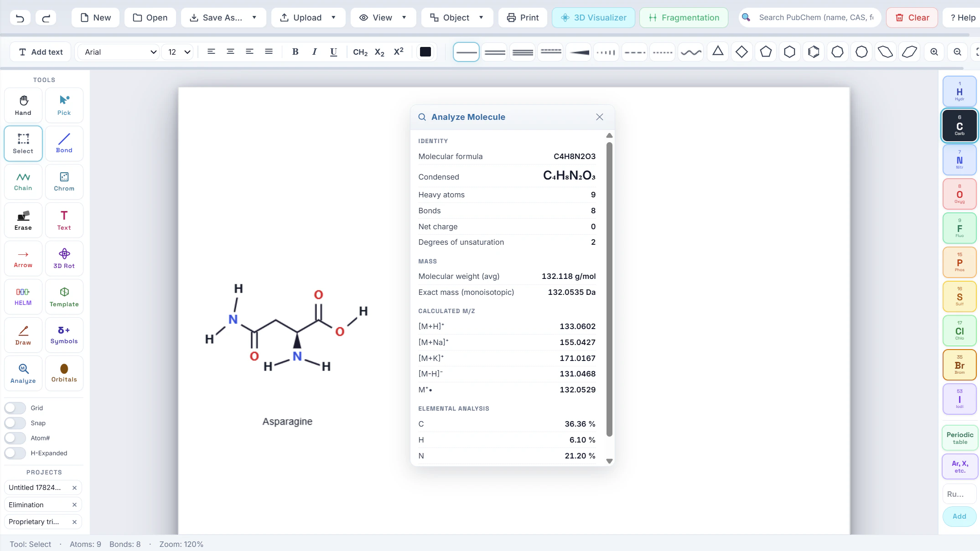980x551 pixels.
Task: Insert a cyclopentane ring shape
Action: [766, 52]
